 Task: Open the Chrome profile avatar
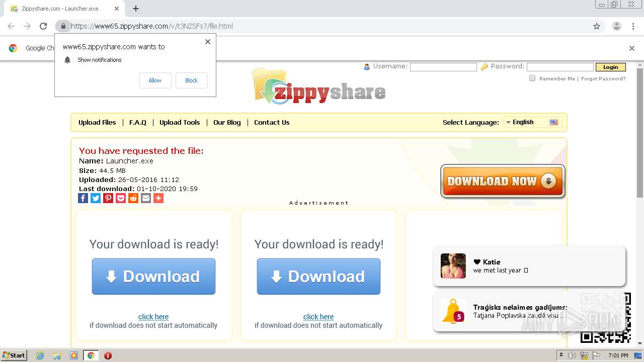[616, 26]
